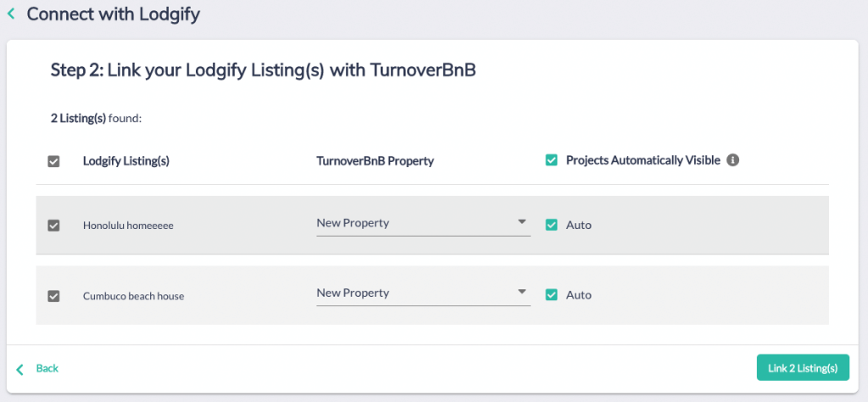This screenshot has height=402, width=868.
Task: Click the Link 2 Listing(s) button
Action: (x=803, y=368)
